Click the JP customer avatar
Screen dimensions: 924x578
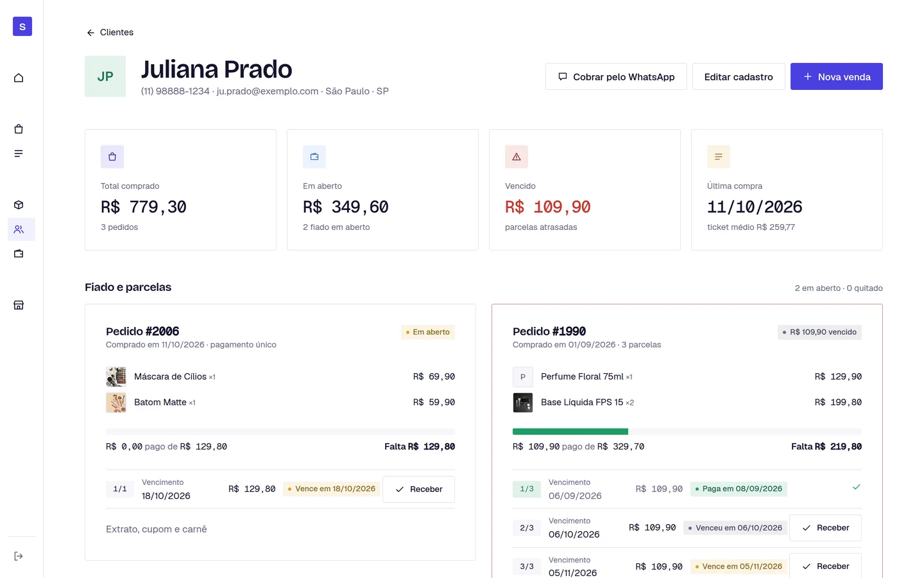[105, 76]
